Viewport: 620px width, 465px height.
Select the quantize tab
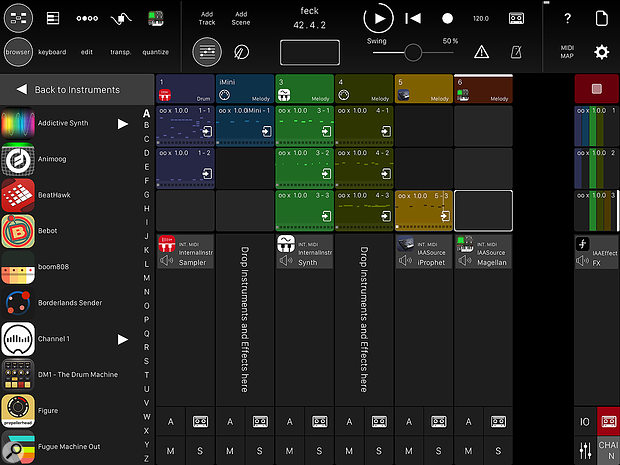pos(155,52)
